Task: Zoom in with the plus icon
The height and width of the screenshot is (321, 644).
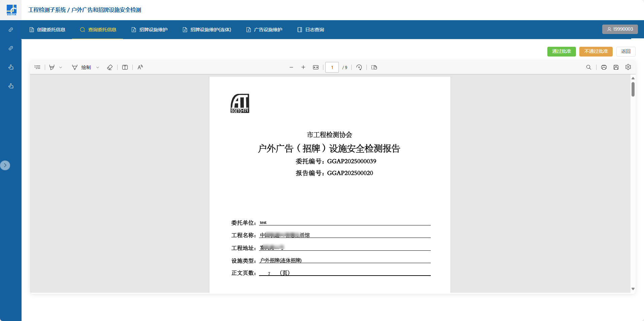Action: (303, 67)
